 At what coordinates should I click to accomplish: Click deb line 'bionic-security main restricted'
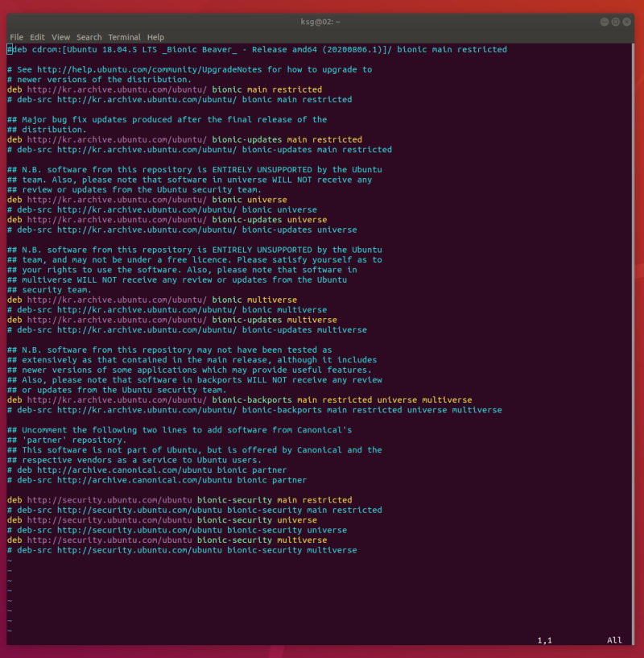[x=180, y=500]
